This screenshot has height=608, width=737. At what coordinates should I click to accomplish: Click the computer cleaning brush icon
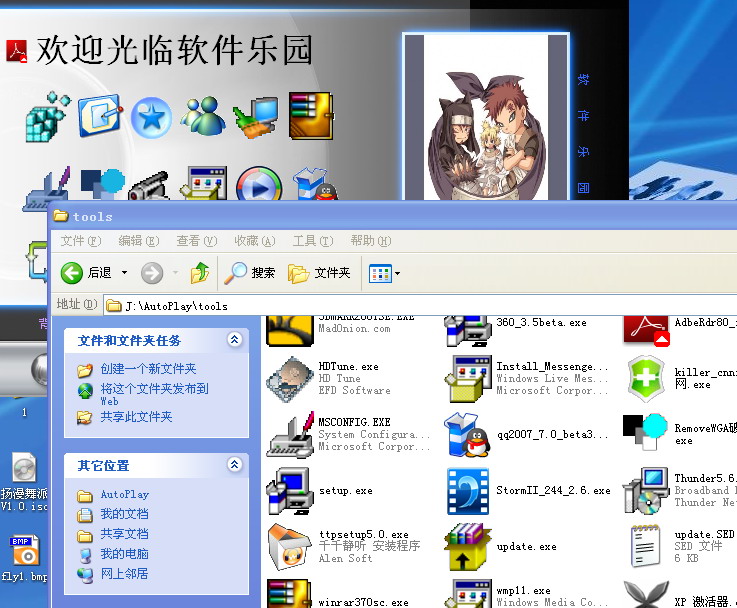pos(255,117)
